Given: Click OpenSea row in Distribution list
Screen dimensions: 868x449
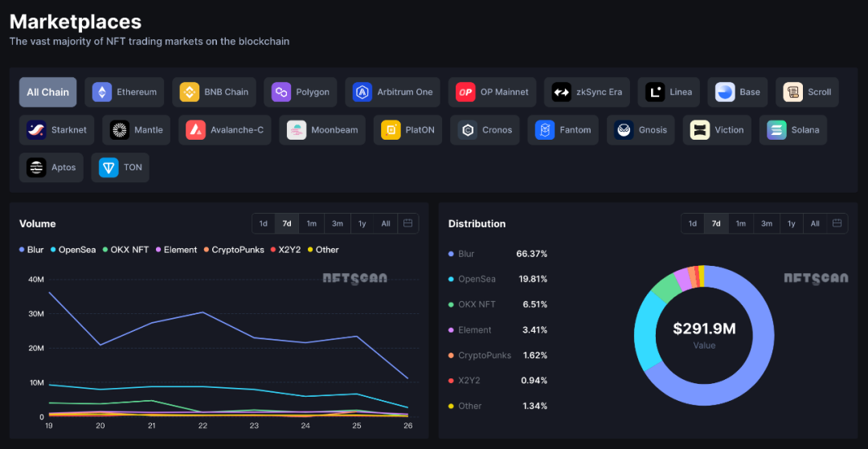Looking at the screenshot, I should [497, 279].
